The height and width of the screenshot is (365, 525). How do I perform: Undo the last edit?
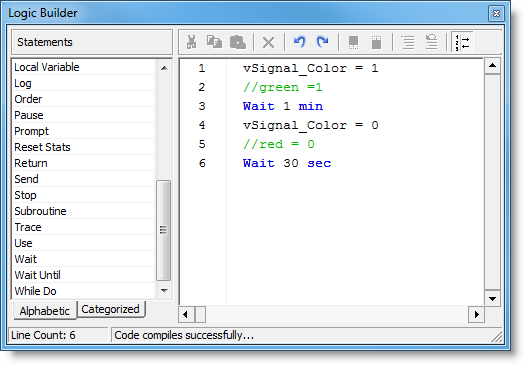pyautogui.click(x=299, y=42)
